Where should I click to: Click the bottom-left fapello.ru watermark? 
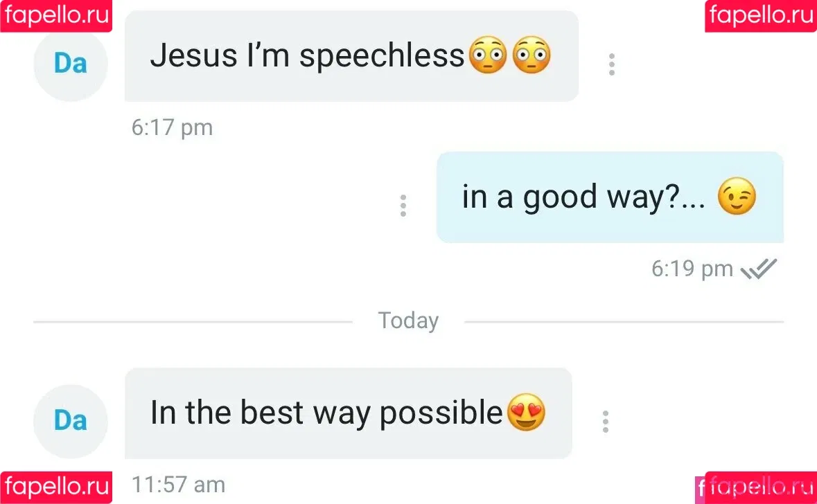pos(55,487)
